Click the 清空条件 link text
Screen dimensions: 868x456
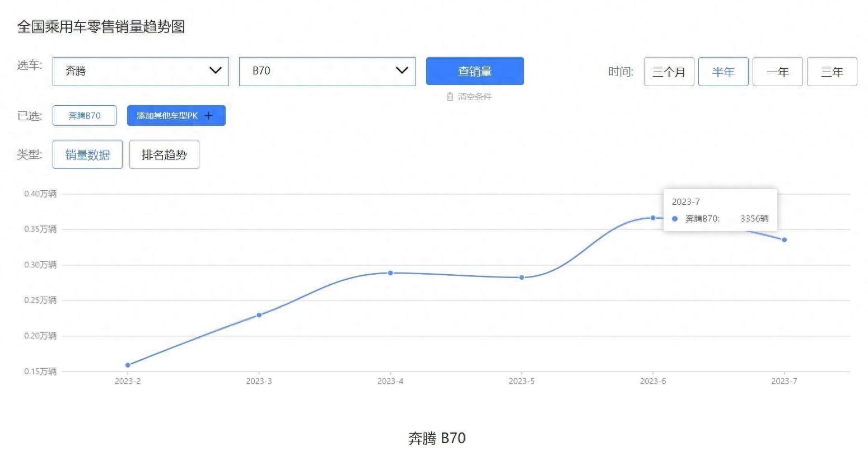coord(475,97)
